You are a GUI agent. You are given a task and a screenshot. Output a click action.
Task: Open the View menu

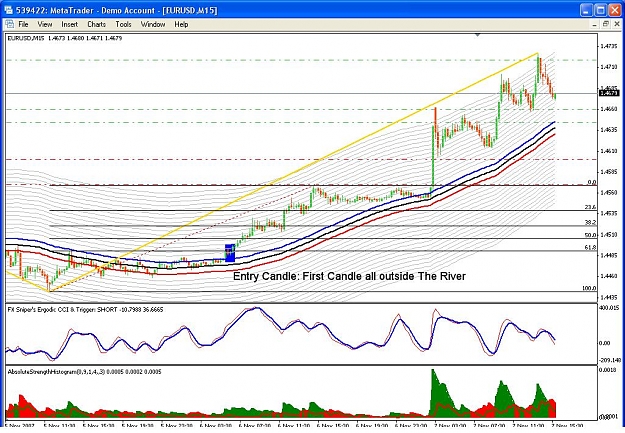[x=45, y=24]
